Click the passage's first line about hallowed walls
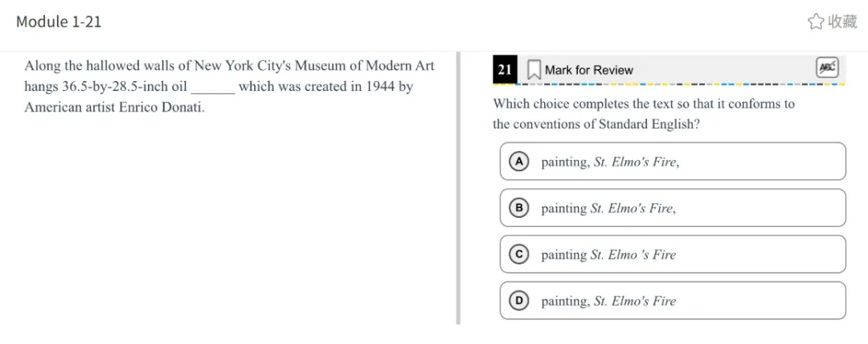Viewport: 868px width, 344px height. 229,66
